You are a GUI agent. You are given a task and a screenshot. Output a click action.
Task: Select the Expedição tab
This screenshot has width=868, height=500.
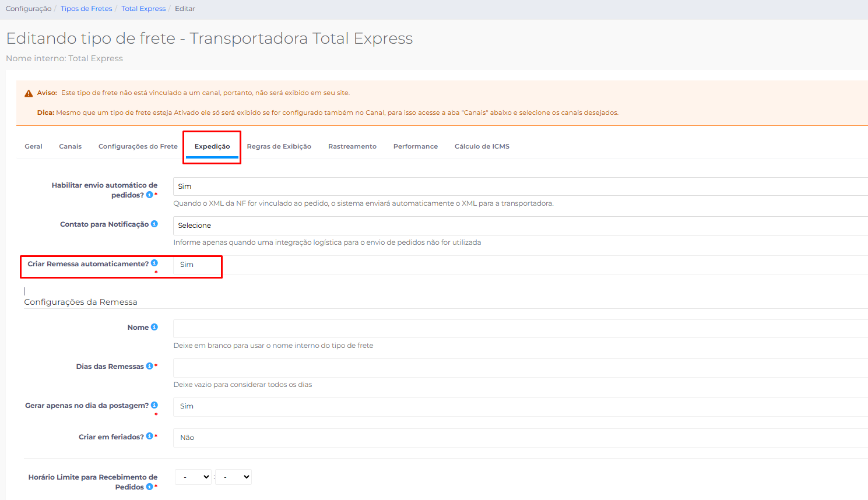(212, 146)
